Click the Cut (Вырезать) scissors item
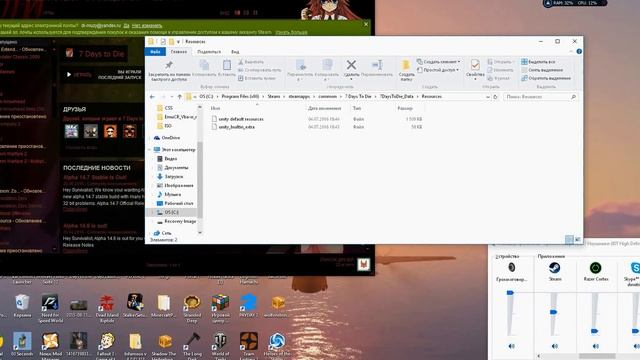Image resolution: width=640 pixels, height=360 pixels. click(251, 62)
